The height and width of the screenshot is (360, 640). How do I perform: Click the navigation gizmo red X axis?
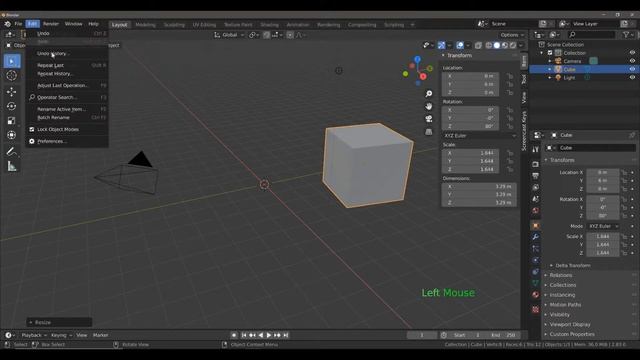423,76
